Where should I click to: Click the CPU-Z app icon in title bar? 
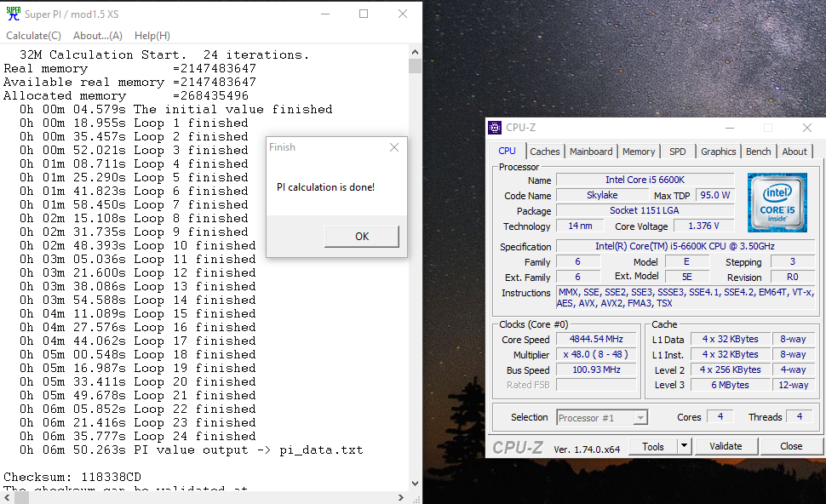click(495, 128)
